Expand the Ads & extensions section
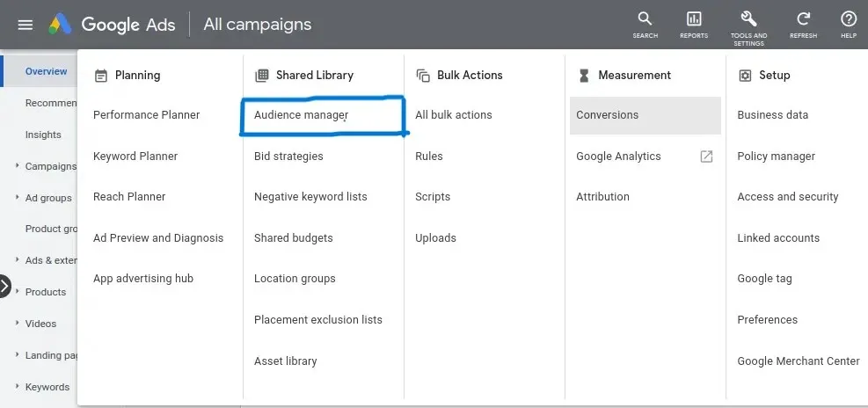The image size is (868, 408). (18, 259)
